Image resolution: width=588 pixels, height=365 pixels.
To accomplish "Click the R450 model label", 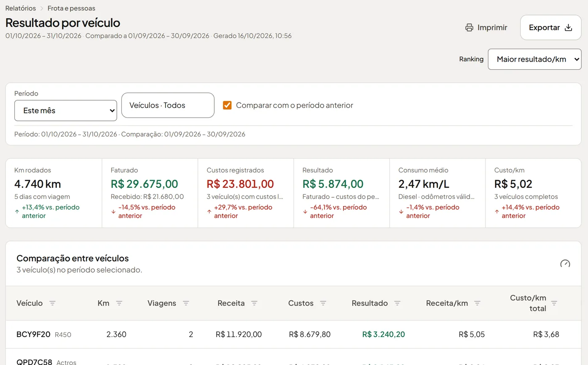I will 63,335.
